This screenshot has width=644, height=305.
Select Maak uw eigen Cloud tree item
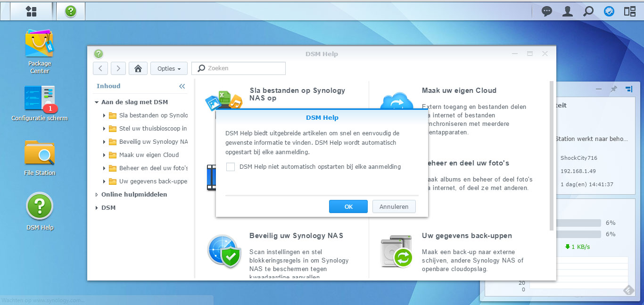149,155
